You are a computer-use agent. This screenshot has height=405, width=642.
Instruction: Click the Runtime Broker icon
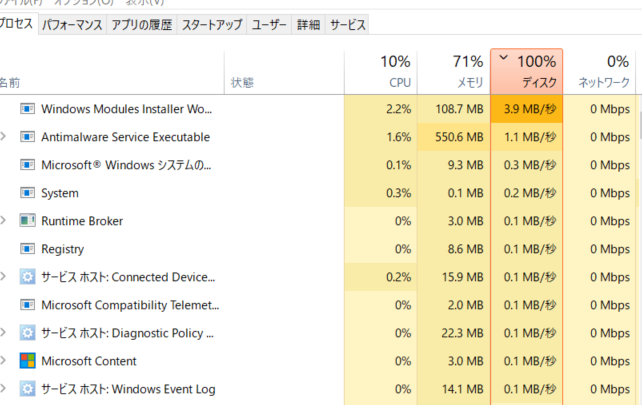(x=27, y=221)
